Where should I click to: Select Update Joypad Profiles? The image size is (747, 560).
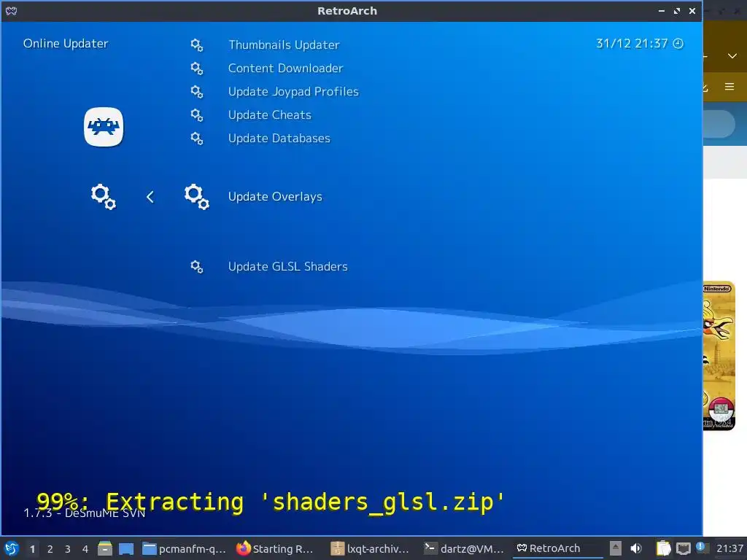tap(293, 91)
